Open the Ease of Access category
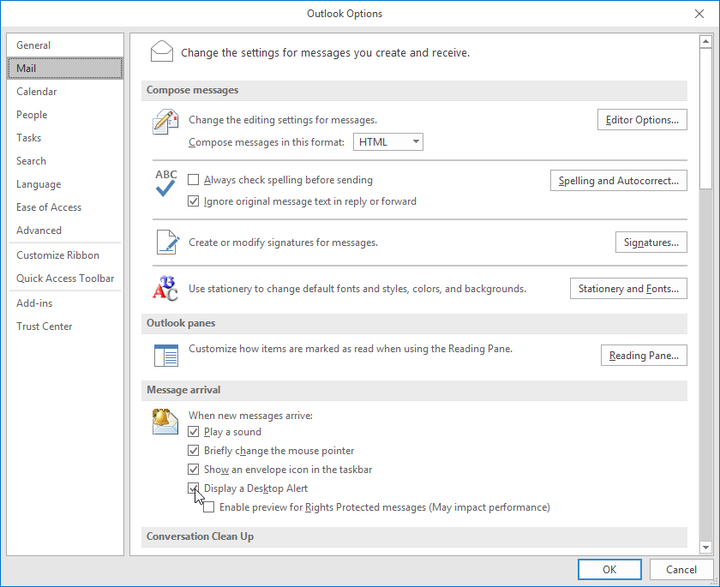The height and width of the screenshot is (587, 720). pos(65,207)
